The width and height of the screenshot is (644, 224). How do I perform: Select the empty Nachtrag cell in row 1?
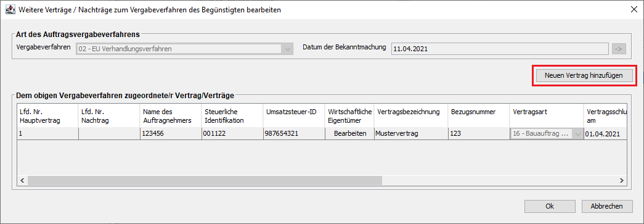tap(109, 133)
